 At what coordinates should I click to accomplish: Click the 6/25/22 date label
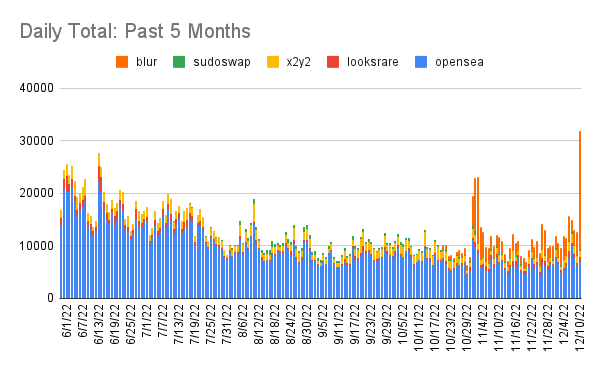131,324
